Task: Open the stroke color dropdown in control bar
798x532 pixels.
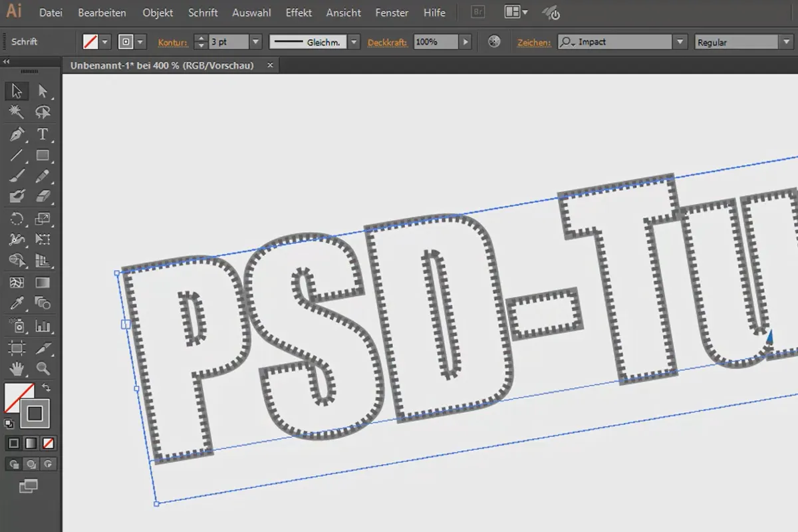Action: click(140, 42)
